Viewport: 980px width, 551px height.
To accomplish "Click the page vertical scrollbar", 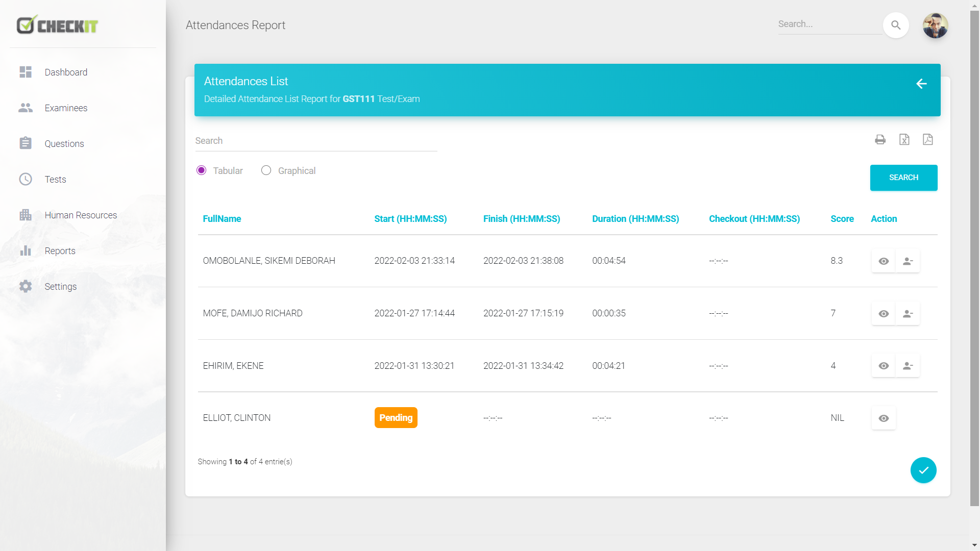I will pos(974,258).
